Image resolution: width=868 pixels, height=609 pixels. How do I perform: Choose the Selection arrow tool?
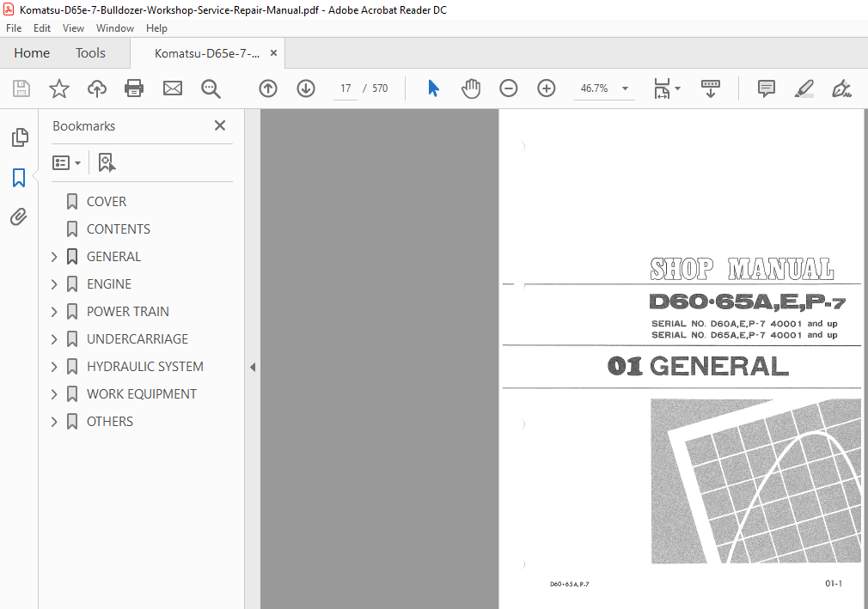coord(433,88)
